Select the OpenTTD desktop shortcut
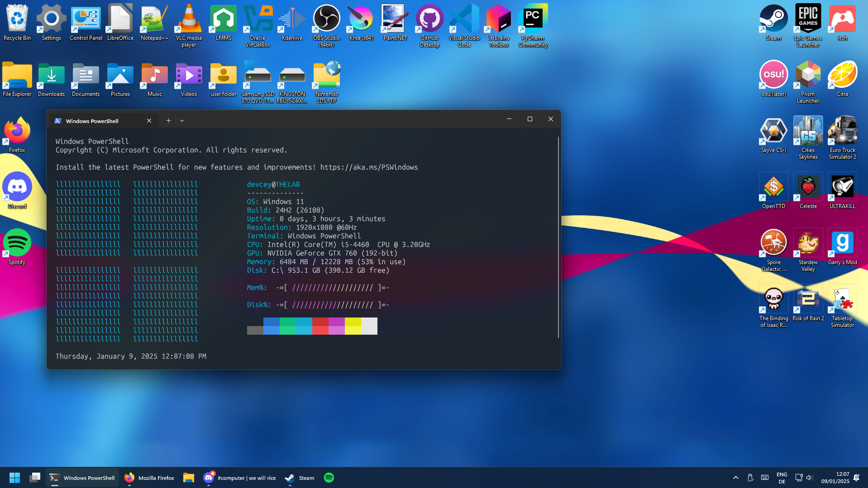 (x=773, y=191)
